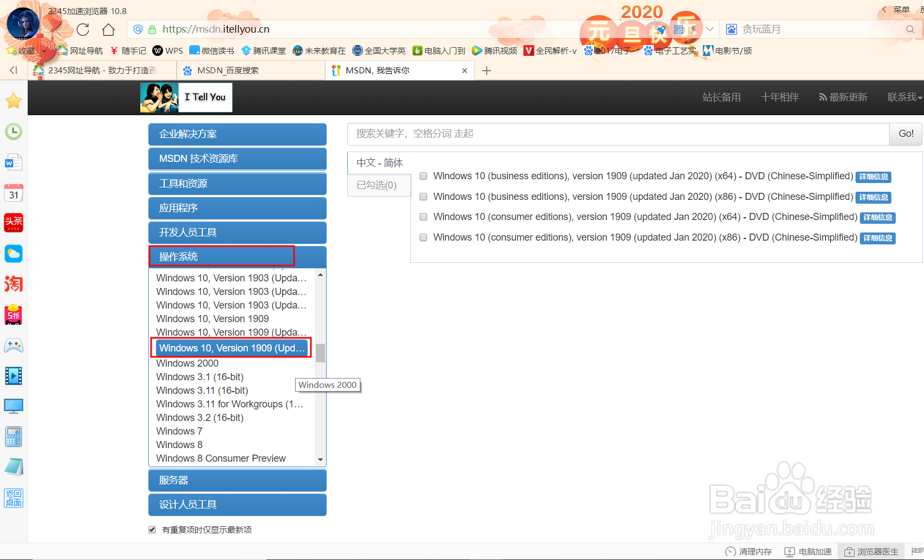Click 电脑加速 in status bar
Screen dimensions: 924x560
[x=808, y=551]
